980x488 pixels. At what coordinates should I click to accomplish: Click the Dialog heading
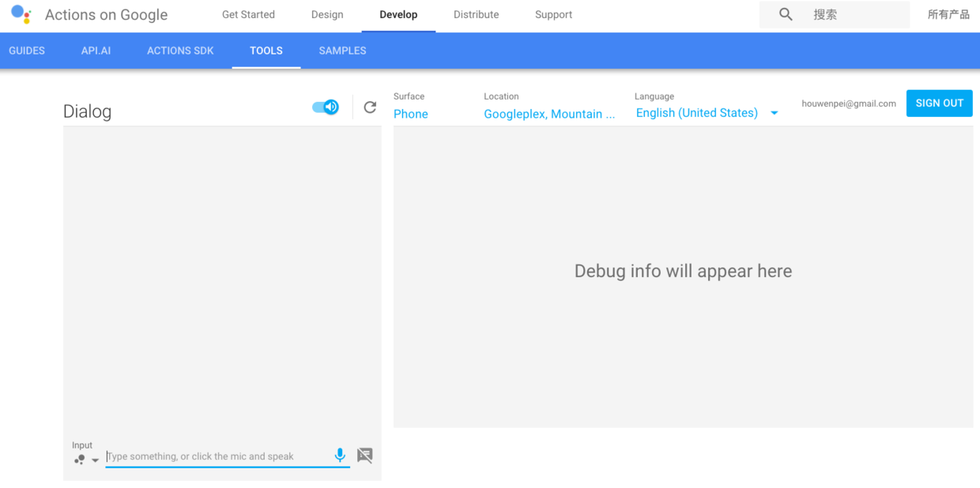pos(87,111)
